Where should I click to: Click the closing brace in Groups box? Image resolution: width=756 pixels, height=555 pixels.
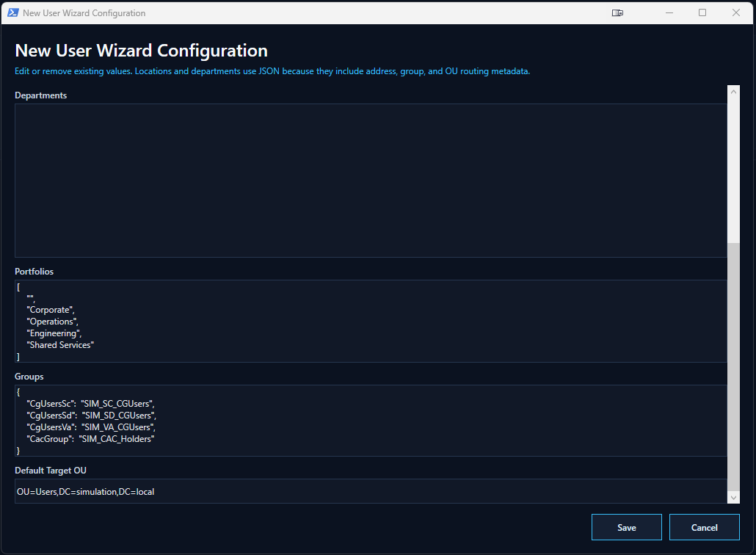coord(18,450)
